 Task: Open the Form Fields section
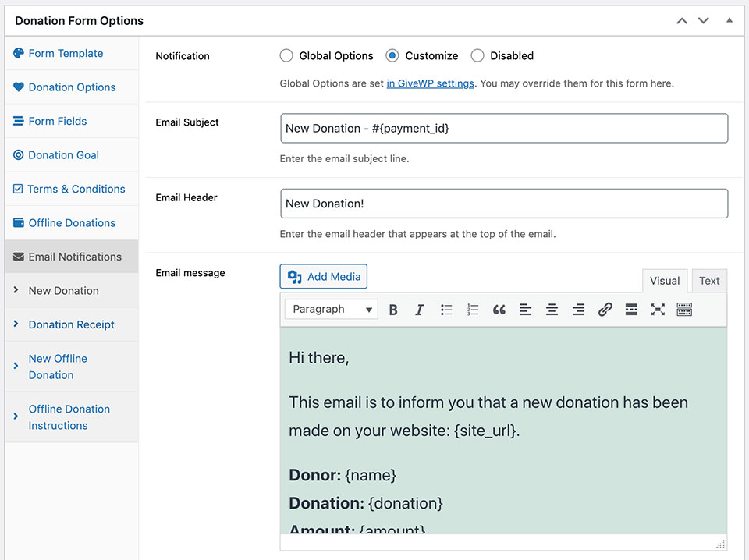click(72, 121)
